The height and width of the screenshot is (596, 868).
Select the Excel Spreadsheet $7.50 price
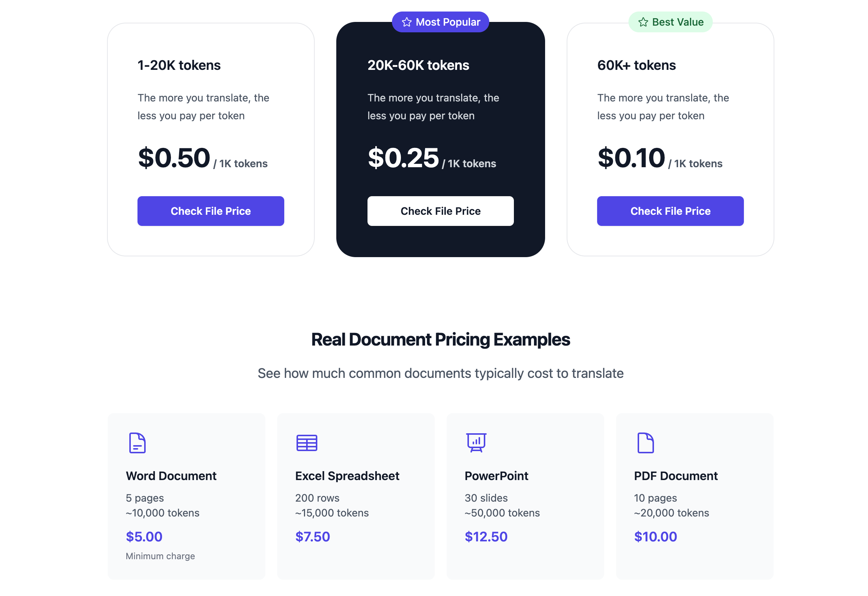point(312,537)
